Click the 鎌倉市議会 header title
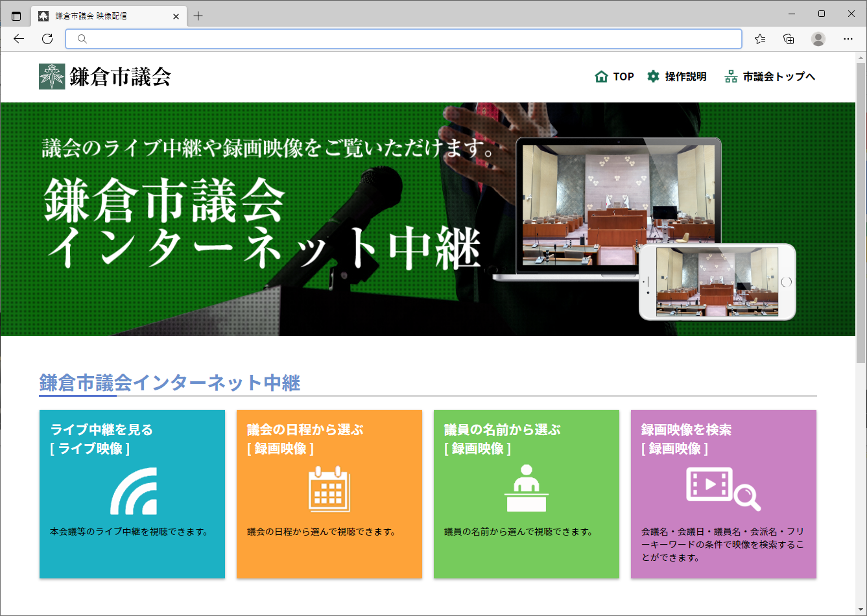867x616 pixels. tap(120, 77)
